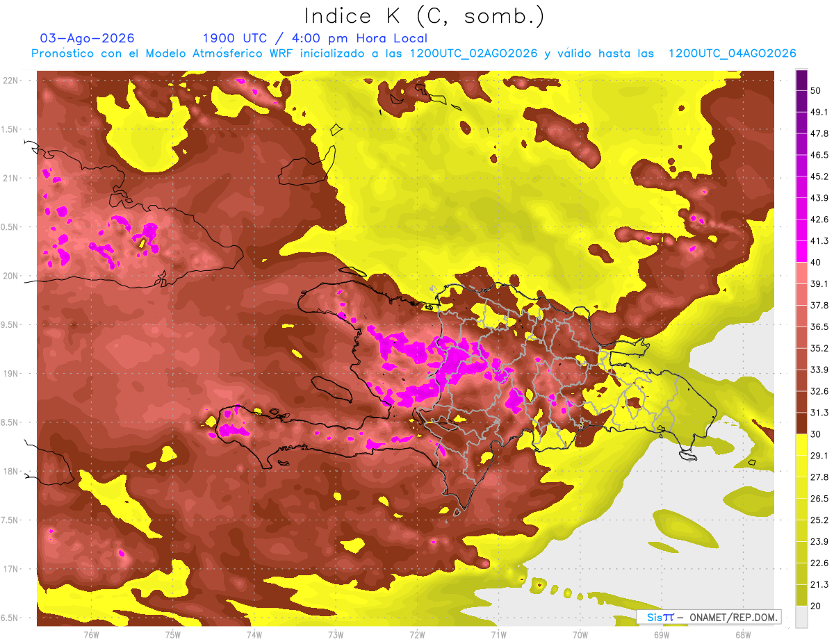
Task: Click the "29.1" colorbar label
Action: pos(819,456)
